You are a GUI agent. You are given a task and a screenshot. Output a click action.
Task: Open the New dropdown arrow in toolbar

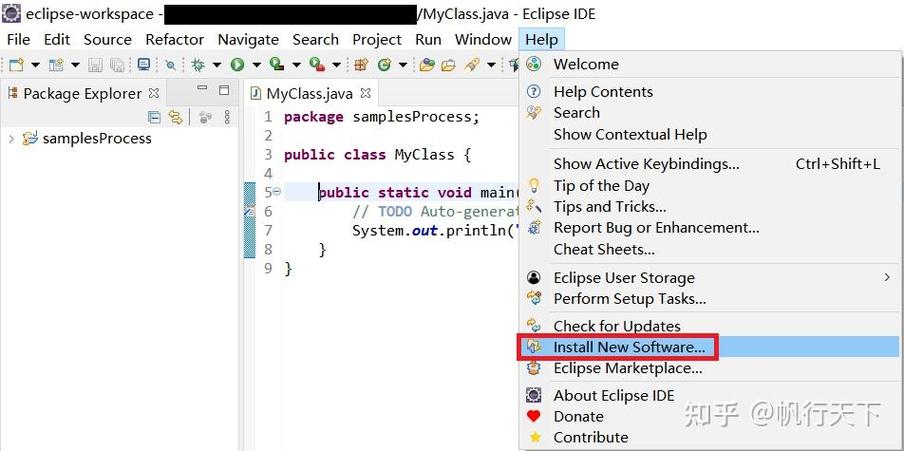(x=35, y=65)
